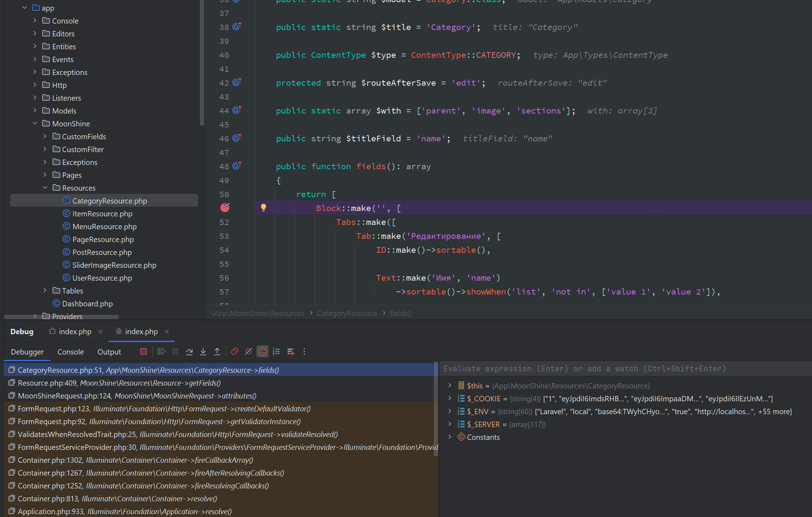Open the Output tab
Image resolution: width=812 pixels, height=517 pixels.
coord(109,352)
